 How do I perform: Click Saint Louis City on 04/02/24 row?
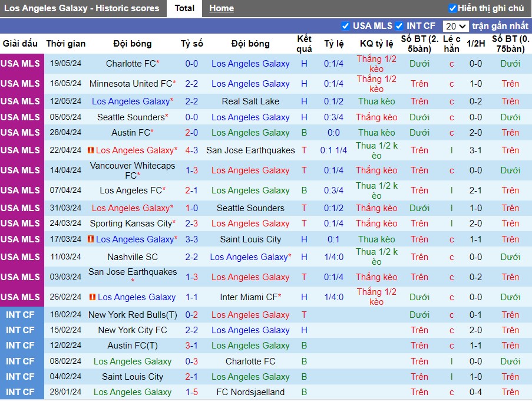click(133, 377)
